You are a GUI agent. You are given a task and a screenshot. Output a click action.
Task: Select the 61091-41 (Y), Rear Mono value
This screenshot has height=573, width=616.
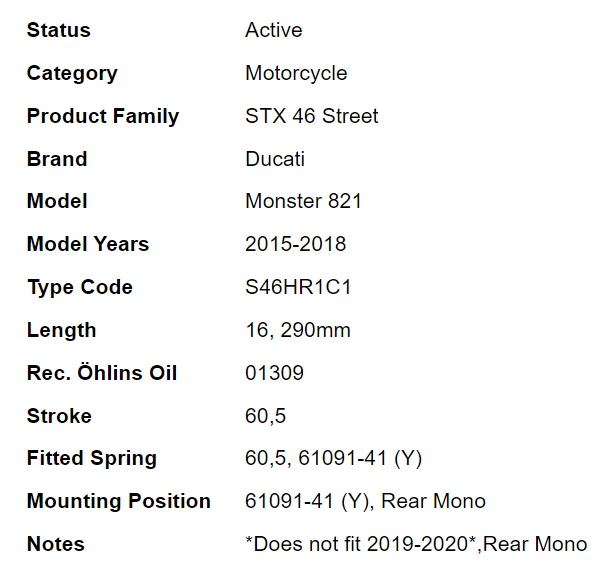point(365,501)
